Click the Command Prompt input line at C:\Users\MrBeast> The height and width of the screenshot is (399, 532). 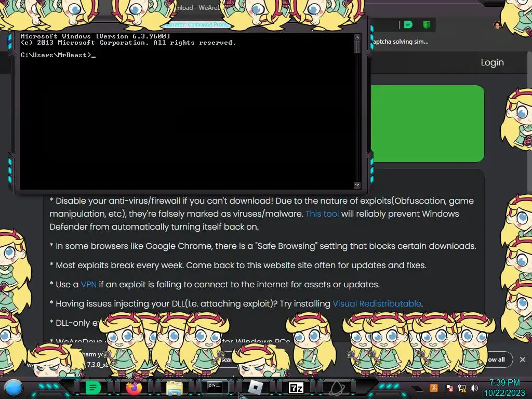click(x=58, y=55)
